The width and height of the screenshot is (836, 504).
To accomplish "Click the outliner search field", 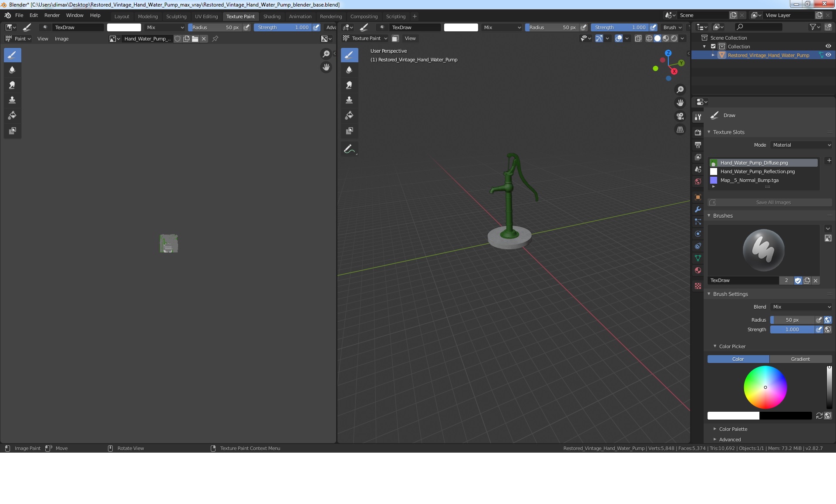I will pyautogui.click(x=758, y=27).
